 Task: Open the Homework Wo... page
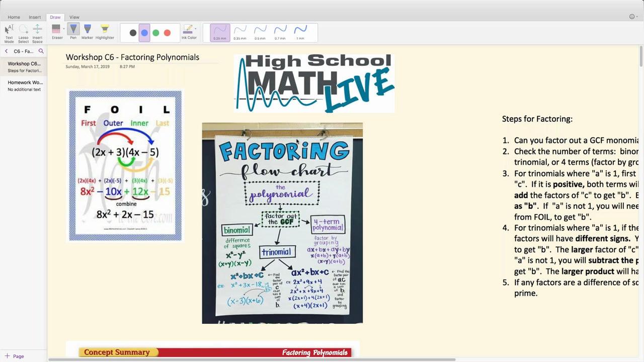point(25,85)
